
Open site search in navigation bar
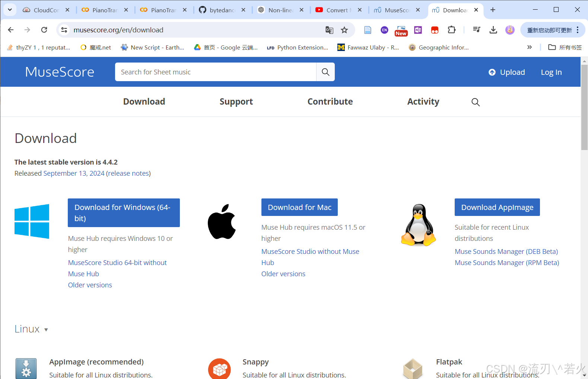click(476, 102)
